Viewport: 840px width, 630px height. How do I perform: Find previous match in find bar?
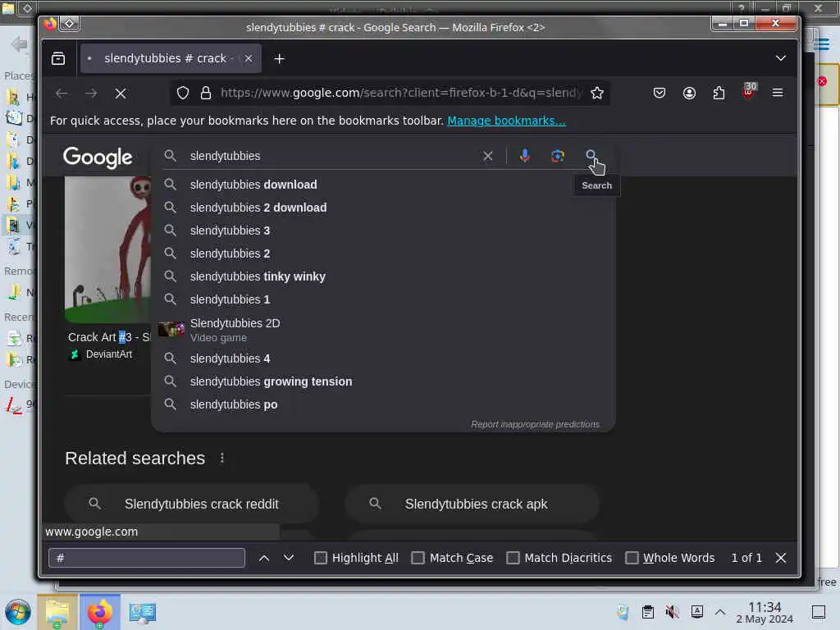[263, 558]
